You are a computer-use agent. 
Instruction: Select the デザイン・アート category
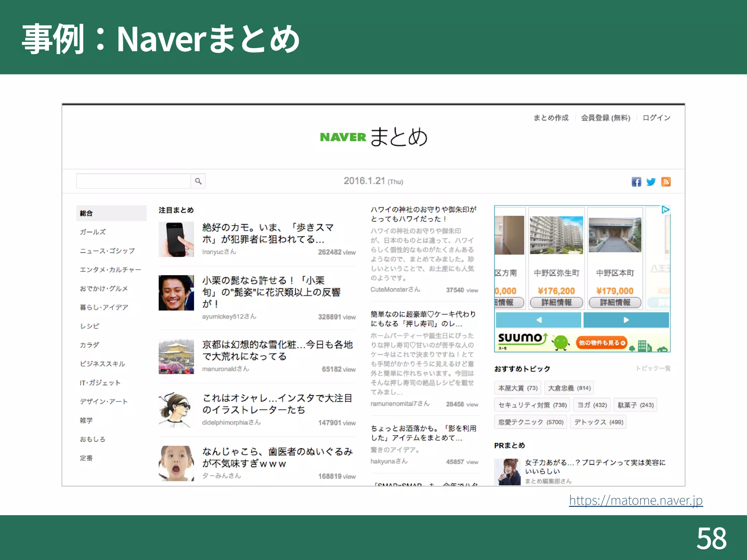[x=104, y=401]
